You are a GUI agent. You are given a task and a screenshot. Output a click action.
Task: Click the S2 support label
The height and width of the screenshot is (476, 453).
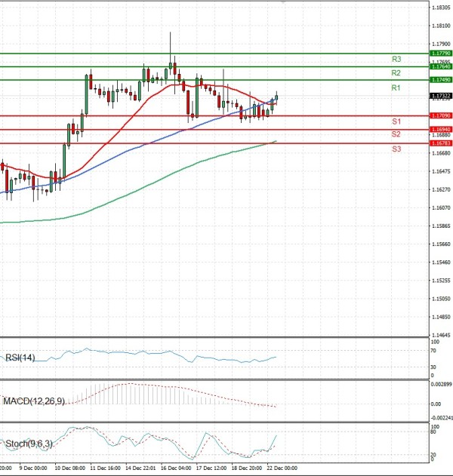pyautogui.click(x=396, y=134)
